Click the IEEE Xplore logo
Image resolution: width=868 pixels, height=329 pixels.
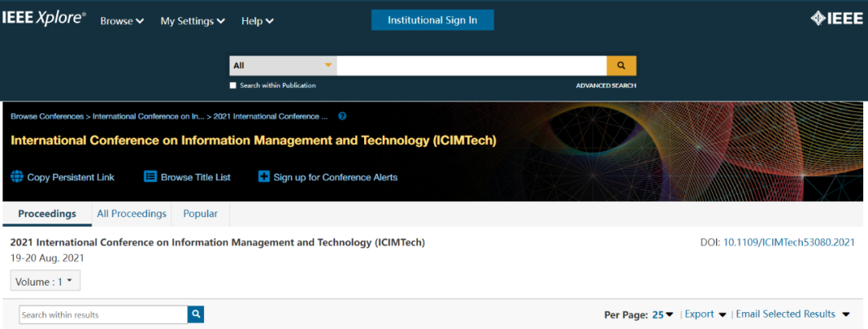pyautogui.click(x=43, y=19)
